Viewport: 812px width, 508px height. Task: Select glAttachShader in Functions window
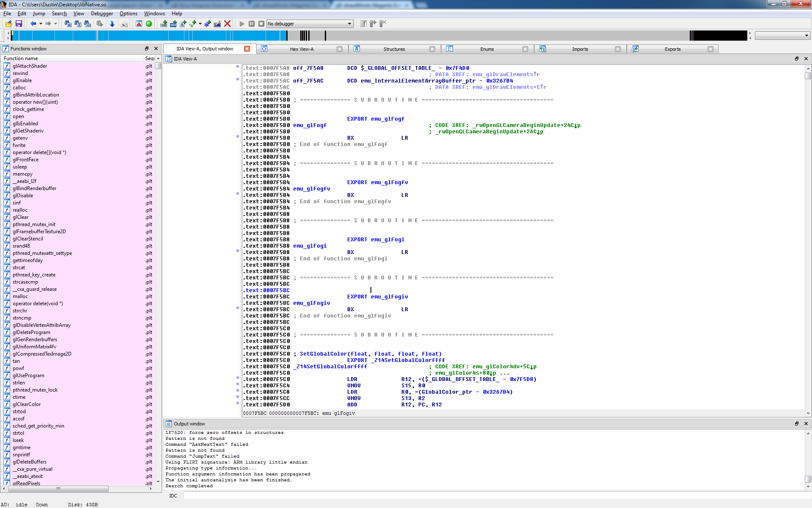[x=30, y=66]
